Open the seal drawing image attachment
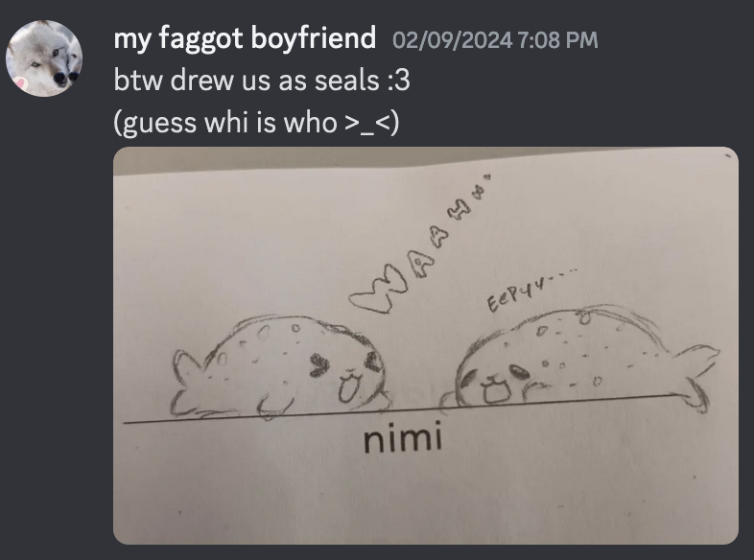754x560 pixels. click(426, 345)
